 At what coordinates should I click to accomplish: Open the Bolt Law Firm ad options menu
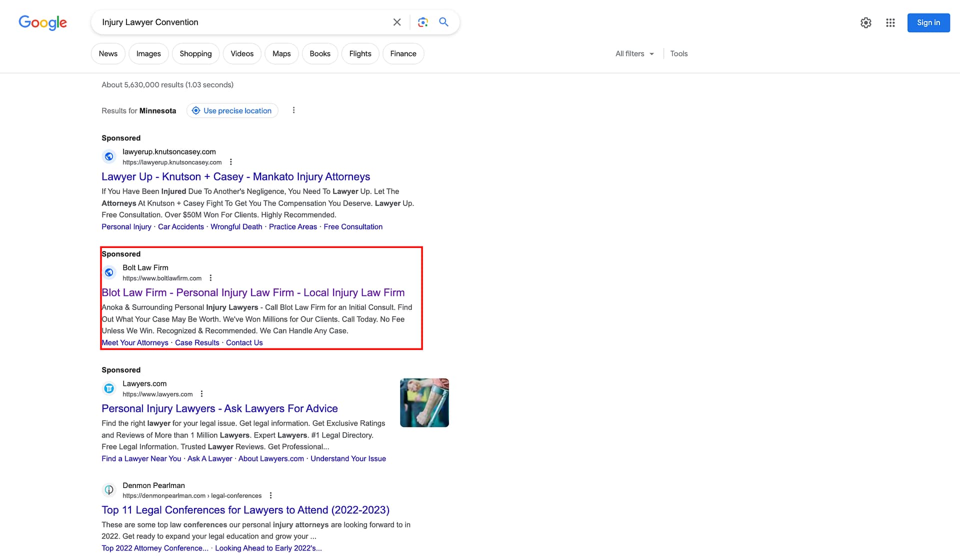click(210, 277)
